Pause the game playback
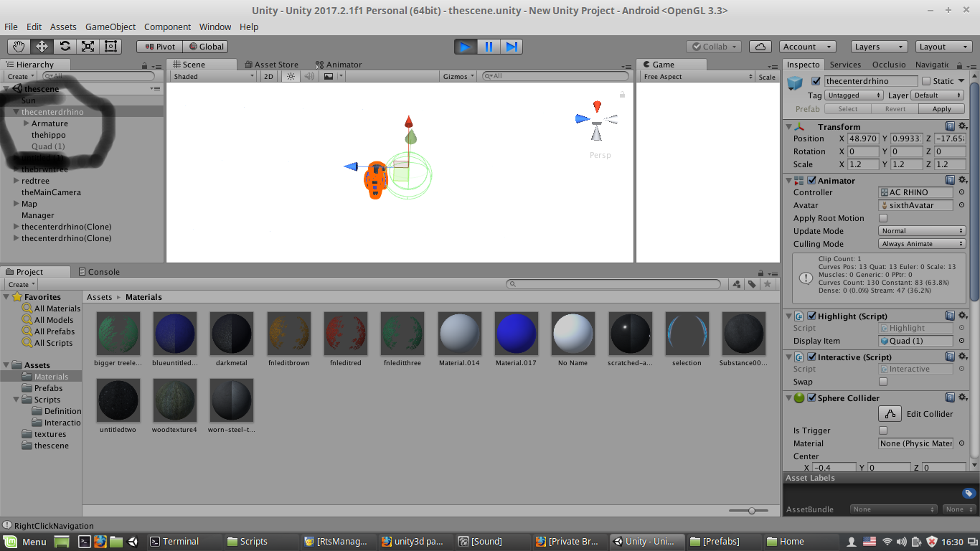Screen dimensions: 980x551 tap(489, 47)
